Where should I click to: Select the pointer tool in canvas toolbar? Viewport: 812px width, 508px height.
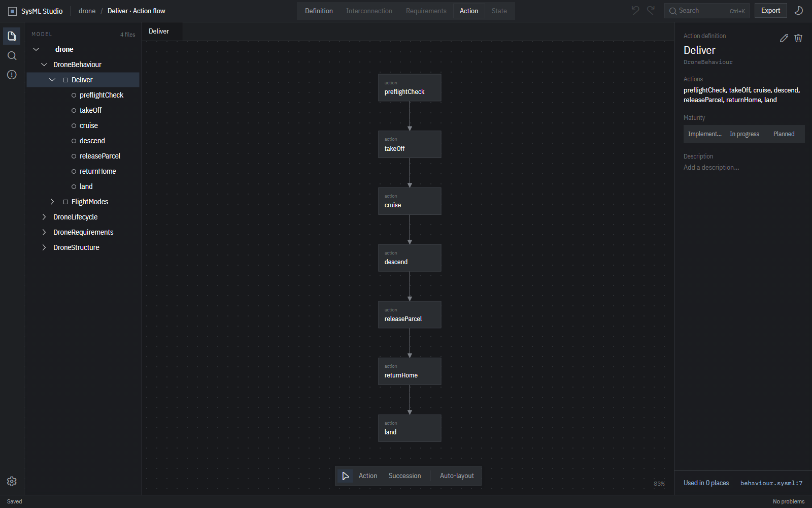[x=346, y=476]
